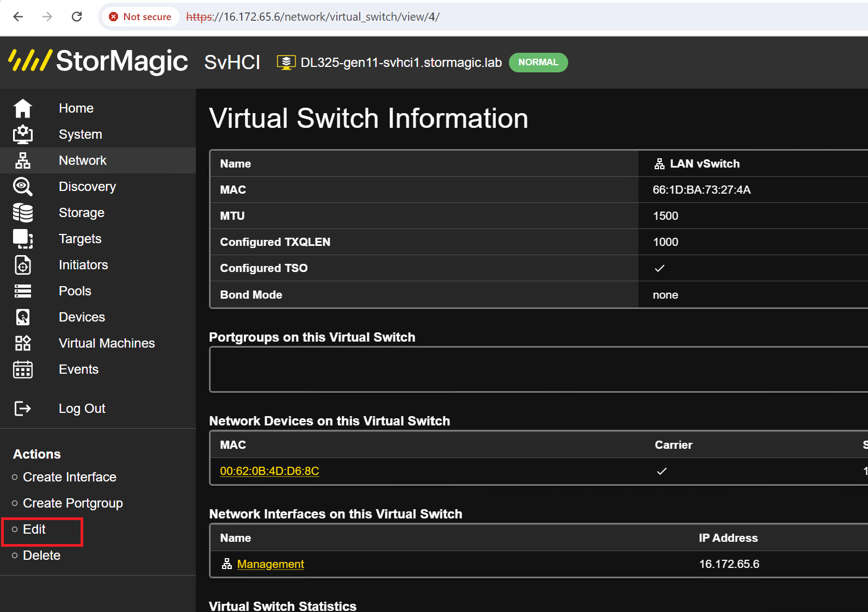Click the Initiators icon
Screen dimensions: 868x612
click(22, 265)
